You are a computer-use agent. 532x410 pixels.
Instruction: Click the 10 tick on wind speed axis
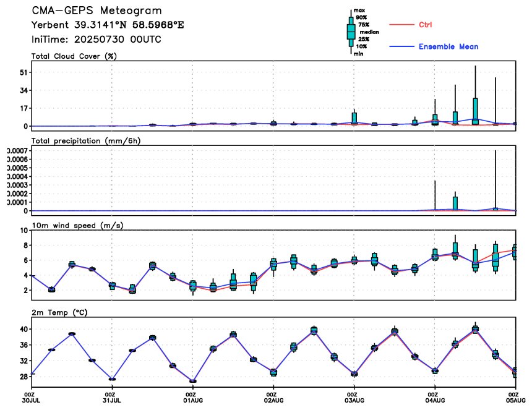click(x=24, y=231)
